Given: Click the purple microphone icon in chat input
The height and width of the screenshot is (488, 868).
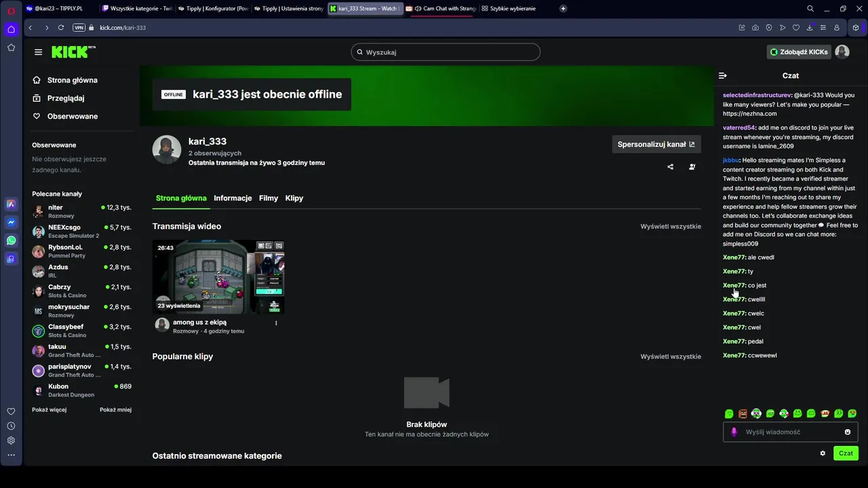Looking at the screenshot, I should (734, 432).
